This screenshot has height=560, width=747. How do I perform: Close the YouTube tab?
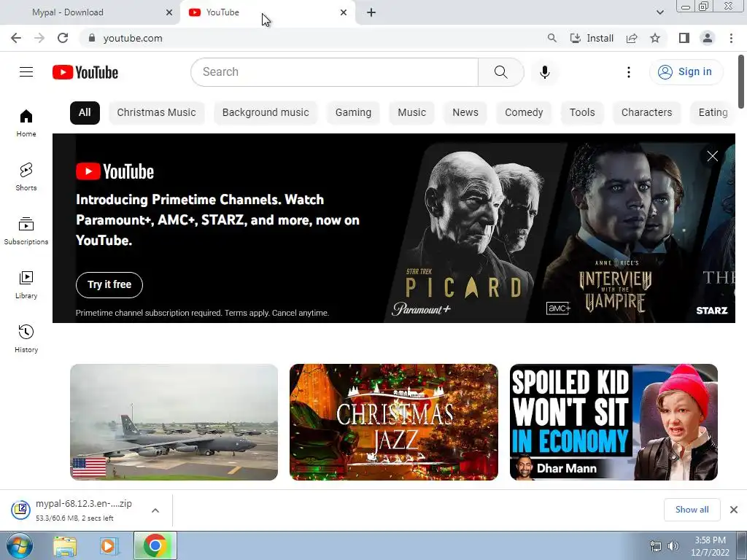click(x=344, y=12)
